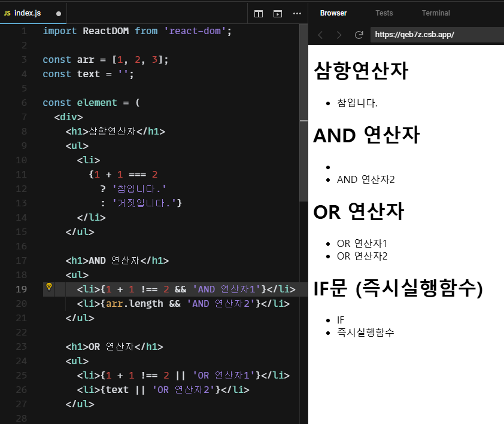Click the browser back arrow
The width and height of the screenshot is (504, 424).
[x=320, y=35]
